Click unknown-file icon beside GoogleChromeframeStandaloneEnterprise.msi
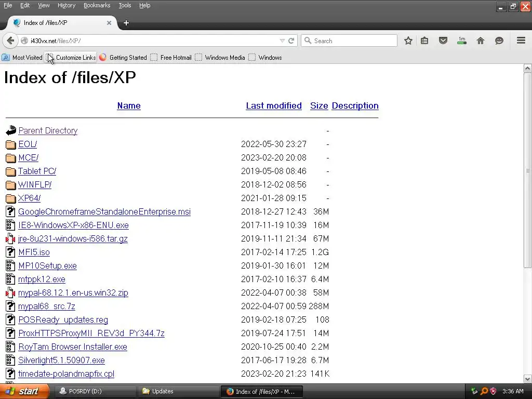Viewport: 532px width, 399px height. (x=10, y=212)
